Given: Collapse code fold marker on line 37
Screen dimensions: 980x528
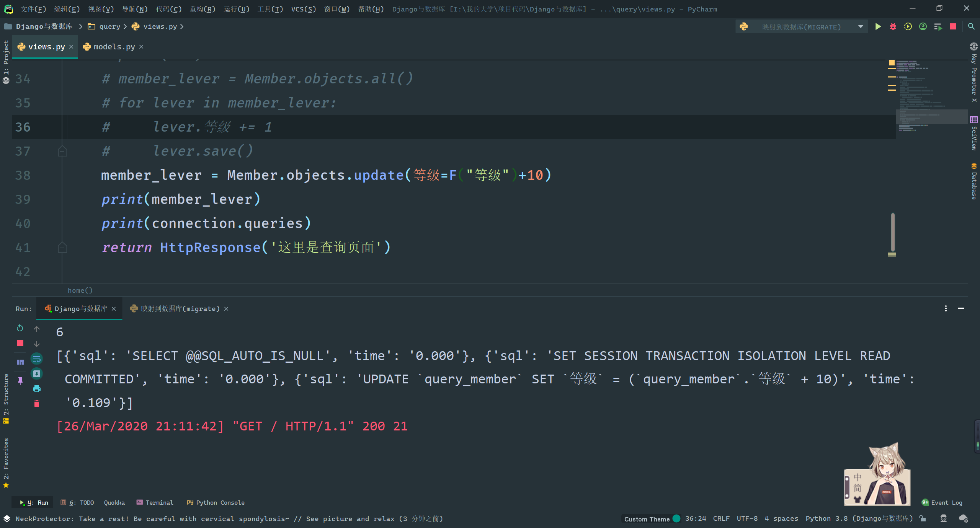Looking at the screenshot, I should pos(62,152).
